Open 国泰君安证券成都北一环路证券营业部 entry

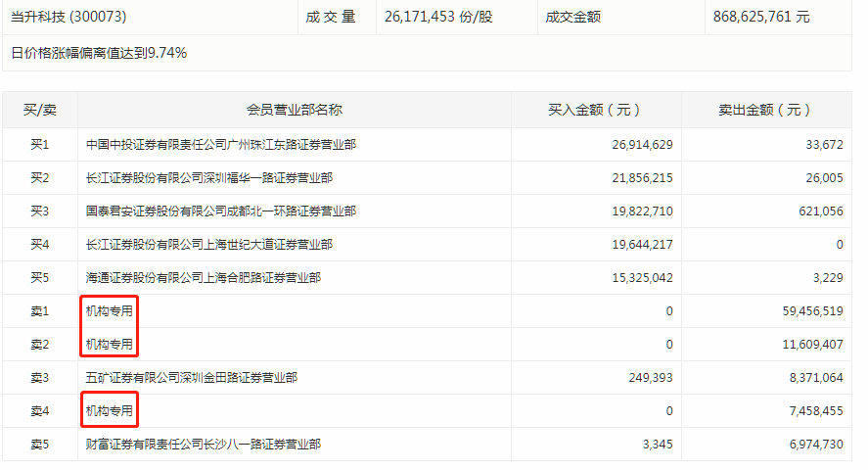tap(220, 211)
